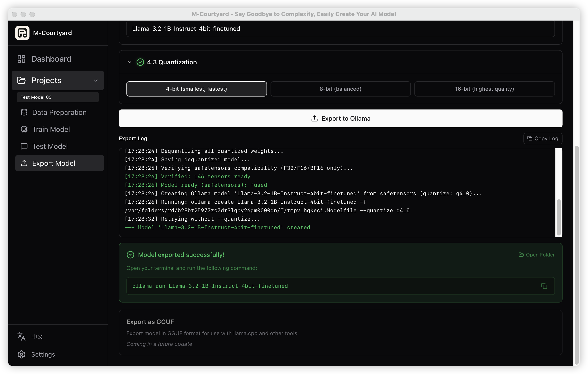
Task: Click the M-Courtyard logo icon
Action: click(22, 33)
